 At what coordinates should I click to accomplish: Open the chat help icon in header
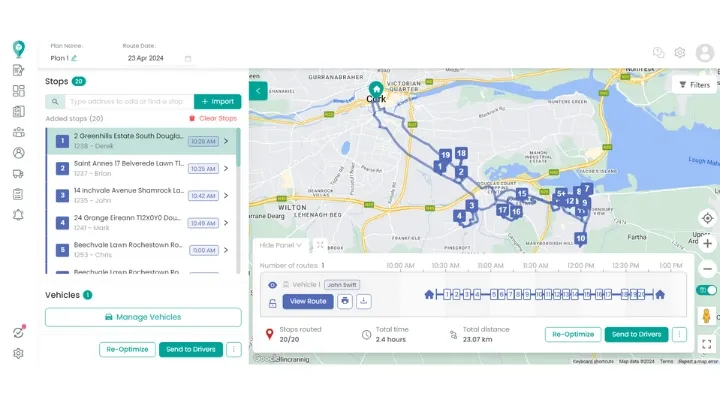point(658,52)
